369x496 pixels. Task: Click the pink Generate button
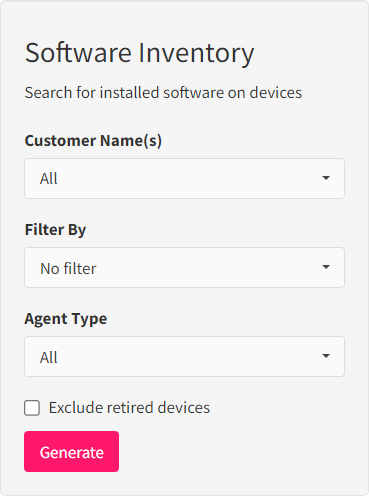(71, 451)
